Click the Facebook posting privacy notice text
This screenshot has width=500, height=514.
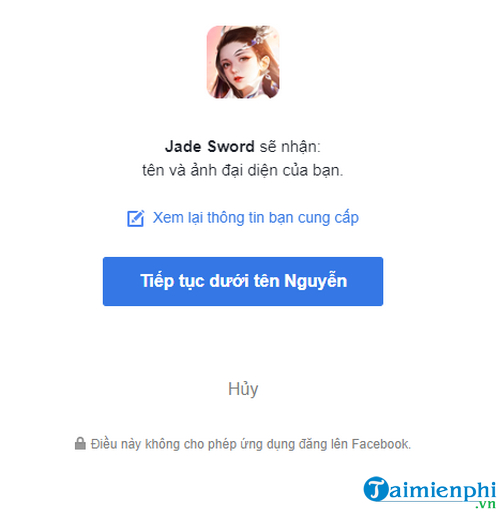point(251,444)
